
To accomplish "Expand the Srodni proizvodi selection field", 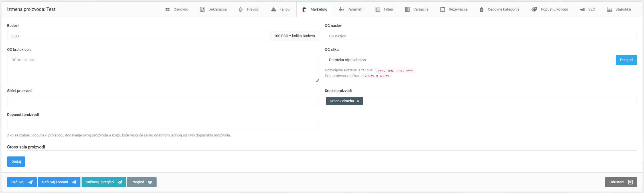I will point(499,101).
